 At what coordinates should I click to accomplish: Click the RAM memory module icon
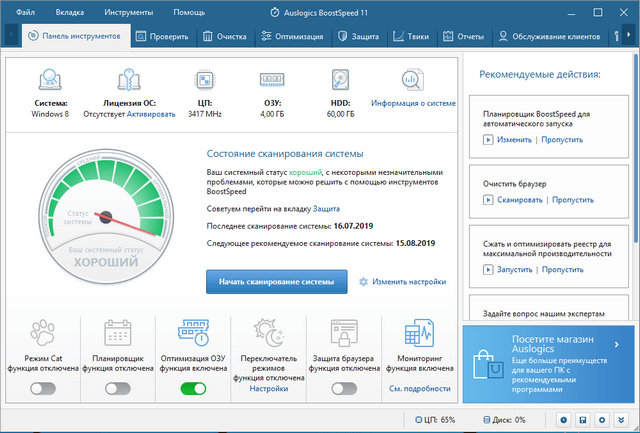click(273, 79)
